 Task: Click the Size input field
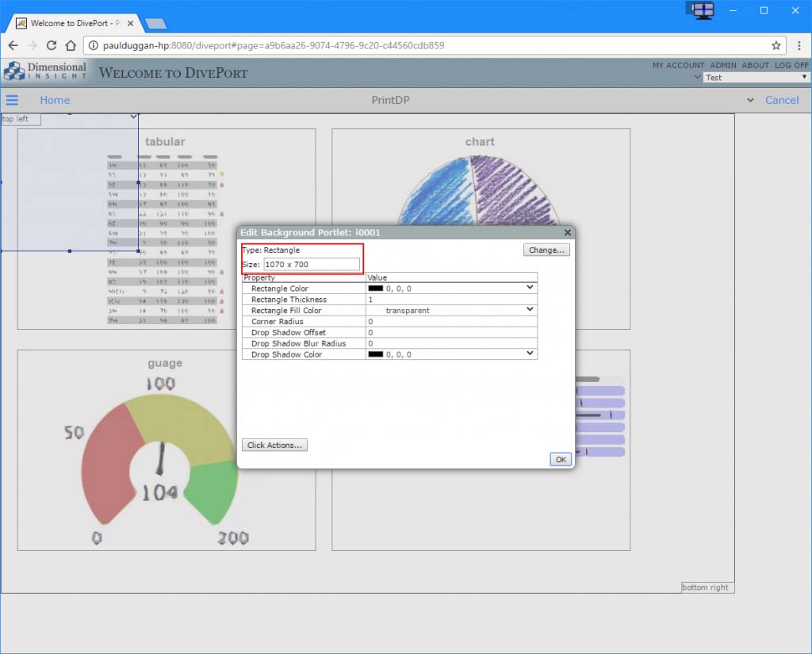coord(311,264)
